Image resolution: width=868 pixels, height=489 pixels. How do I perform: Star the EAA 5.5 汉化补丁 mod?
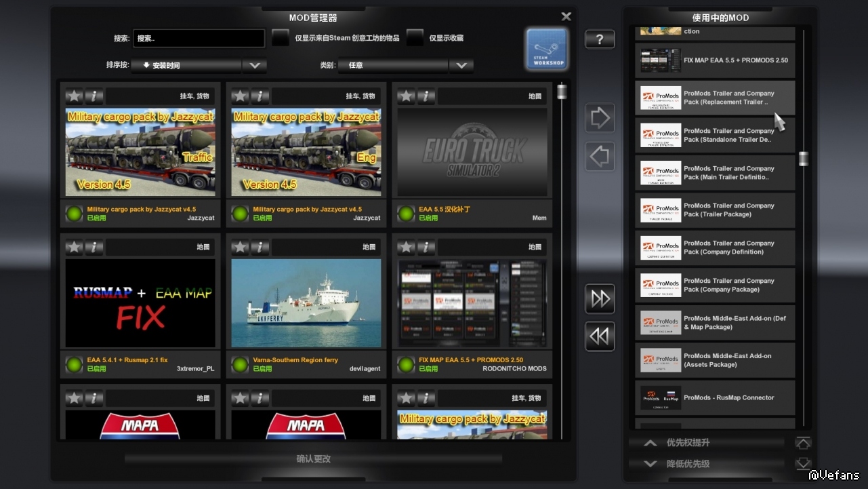(x=406, y=96)
